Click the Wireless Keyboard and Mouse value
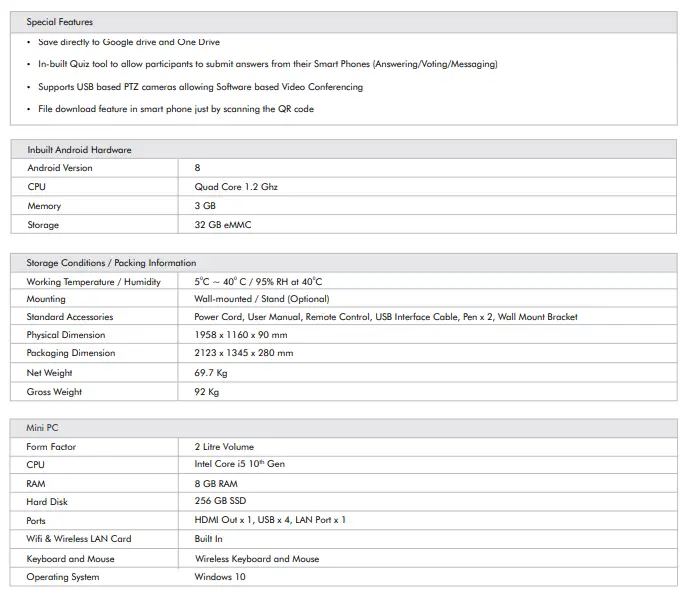This screenshot has height=604, width=680. [x=256, y=559]
